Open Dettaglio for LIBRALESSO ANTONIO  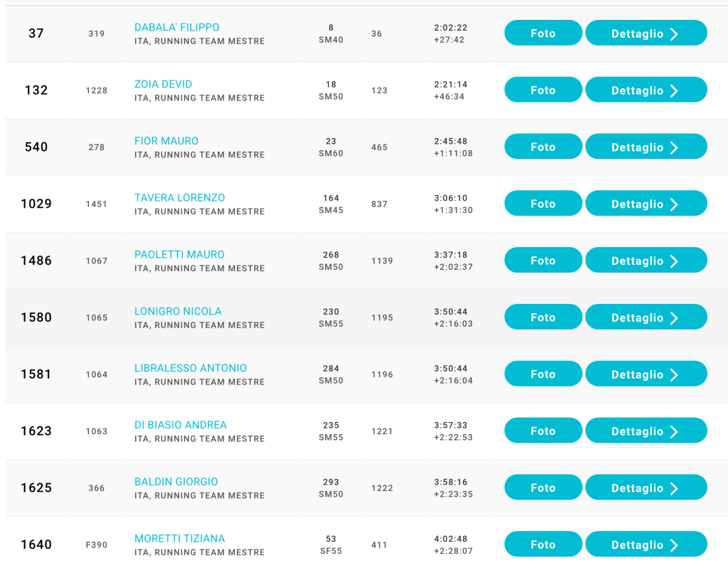pyautogui.click(x=645, y=374)
